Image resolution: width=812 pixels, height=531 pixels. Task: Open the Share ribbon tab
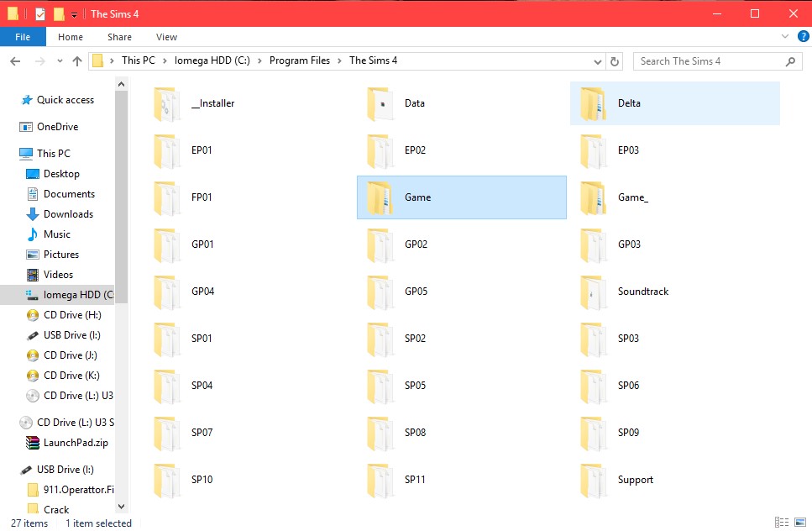pyautogui.click(x=119, y=37)
